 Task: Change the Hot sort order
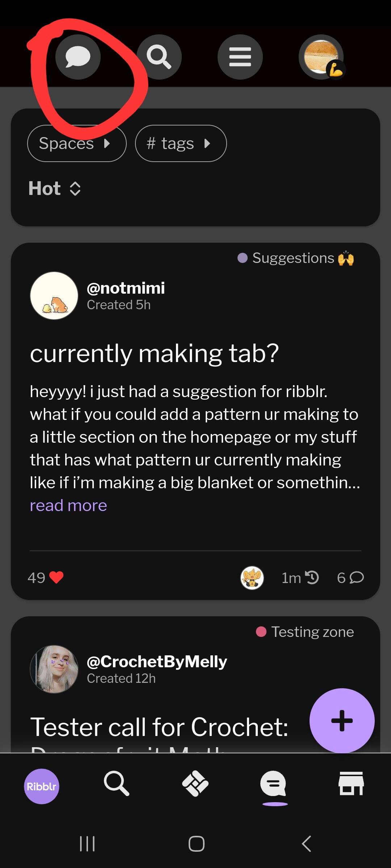(55, 188)
